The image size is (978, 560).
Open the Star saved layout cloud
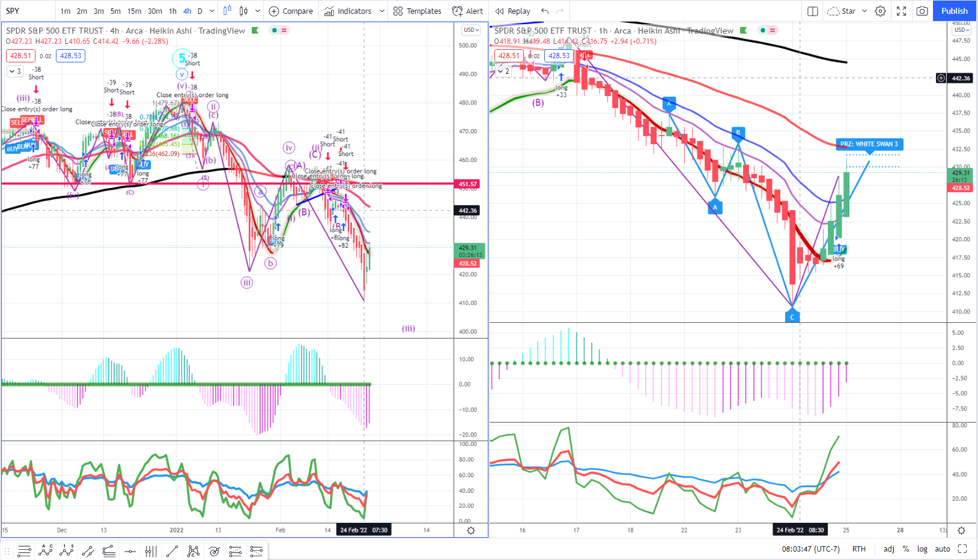click(x=841, y=11)
